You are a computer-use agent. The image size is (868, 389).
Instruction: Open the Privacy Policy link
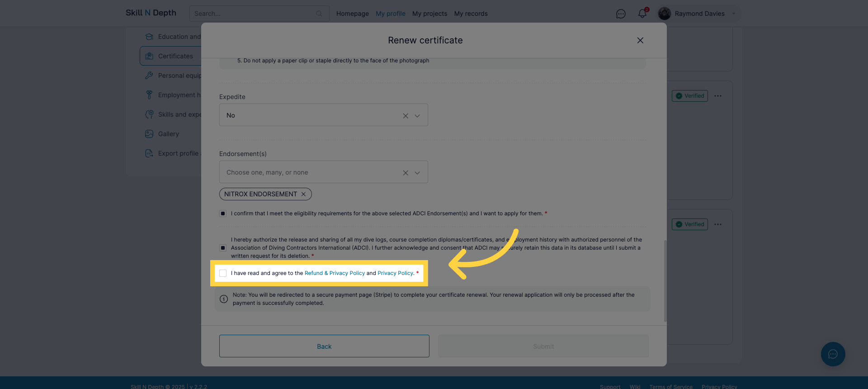[395, 273]
